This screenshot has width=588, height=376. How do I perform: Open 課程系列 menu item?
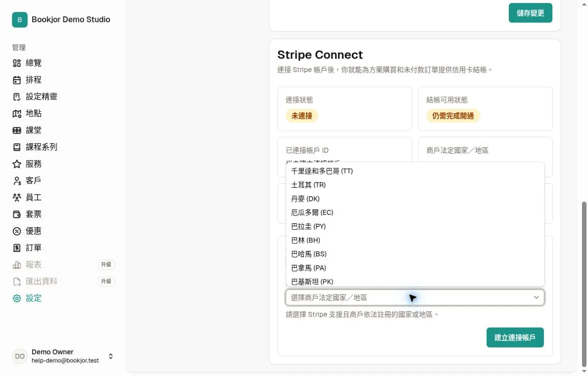41,147
